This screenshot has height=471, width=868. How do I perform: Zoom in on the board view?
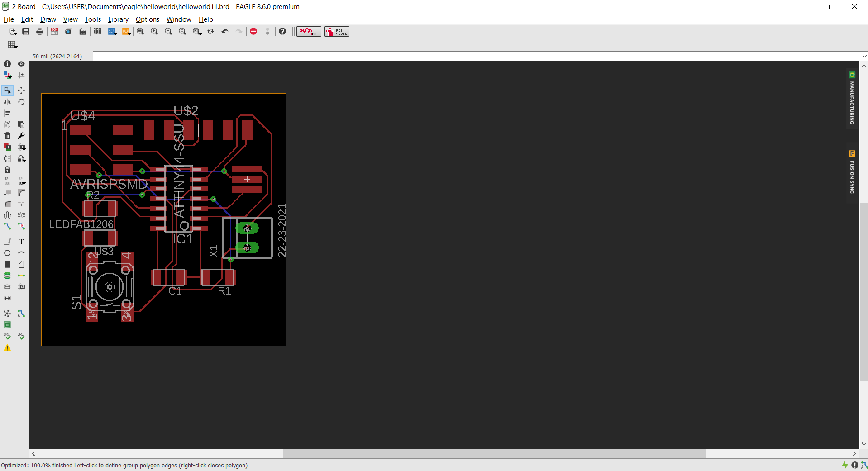click(x=154, y=31)
